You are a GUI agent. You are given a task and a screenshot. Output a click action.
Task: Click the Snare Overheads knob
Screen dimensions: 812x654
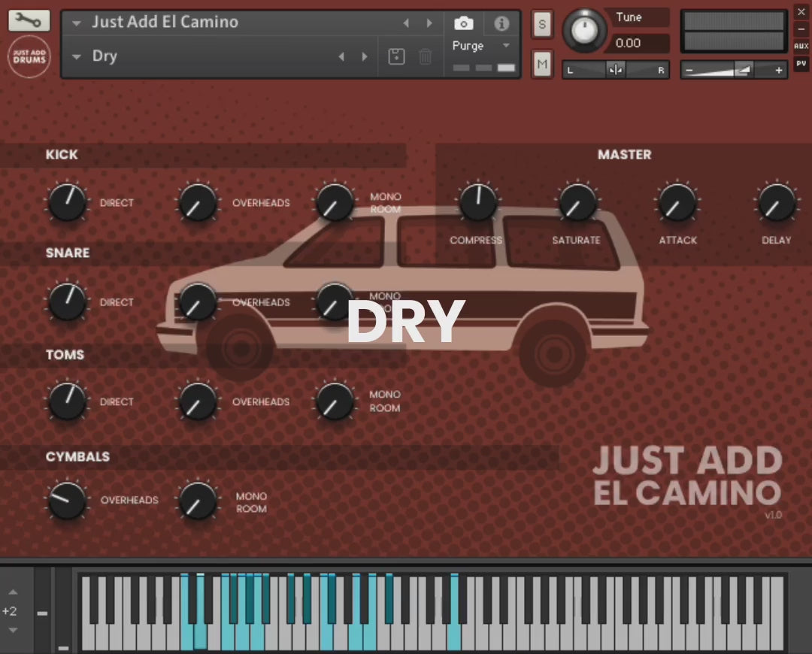tap(197, 302)
